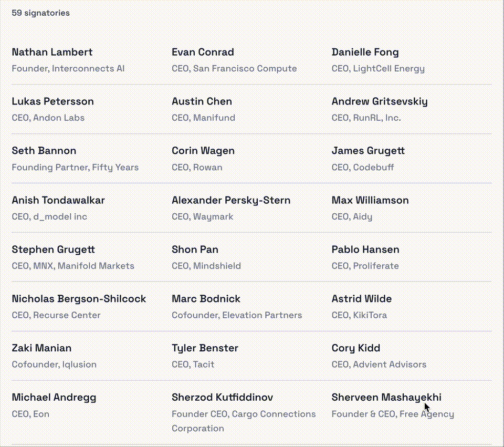
Task: Select the Astrid Wilde entry
Action: click(x=361, y=299)
